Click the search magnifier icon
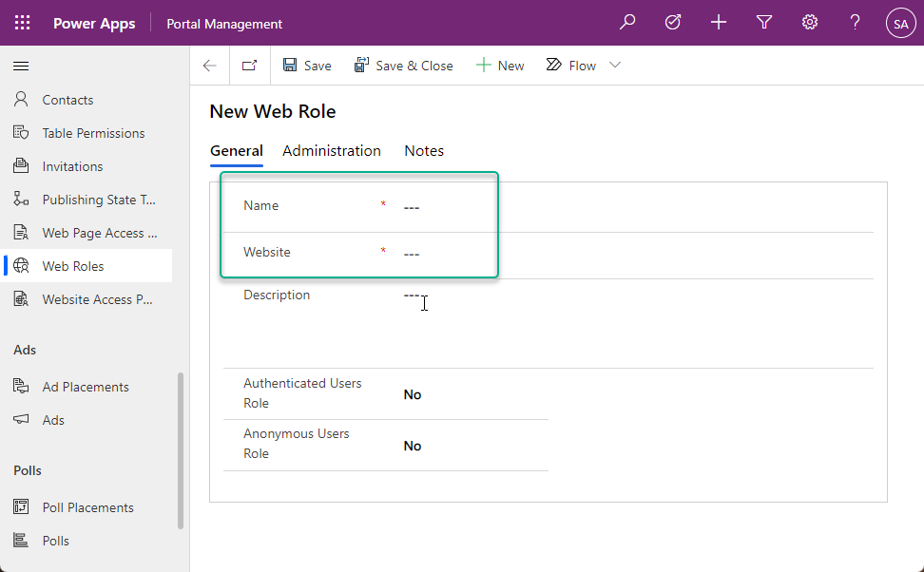Screen dimensions: 924x572 [627, 23]
